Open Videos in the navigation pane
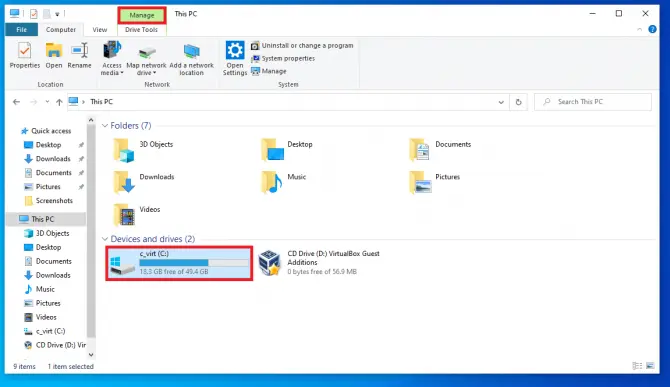The image size is (670, 387). 46,317
